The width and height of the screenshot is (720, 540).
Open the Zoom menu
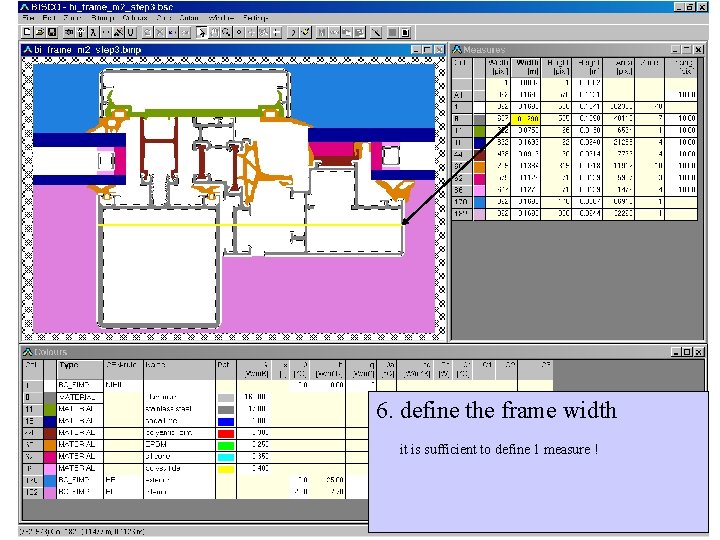click(72, 18)
